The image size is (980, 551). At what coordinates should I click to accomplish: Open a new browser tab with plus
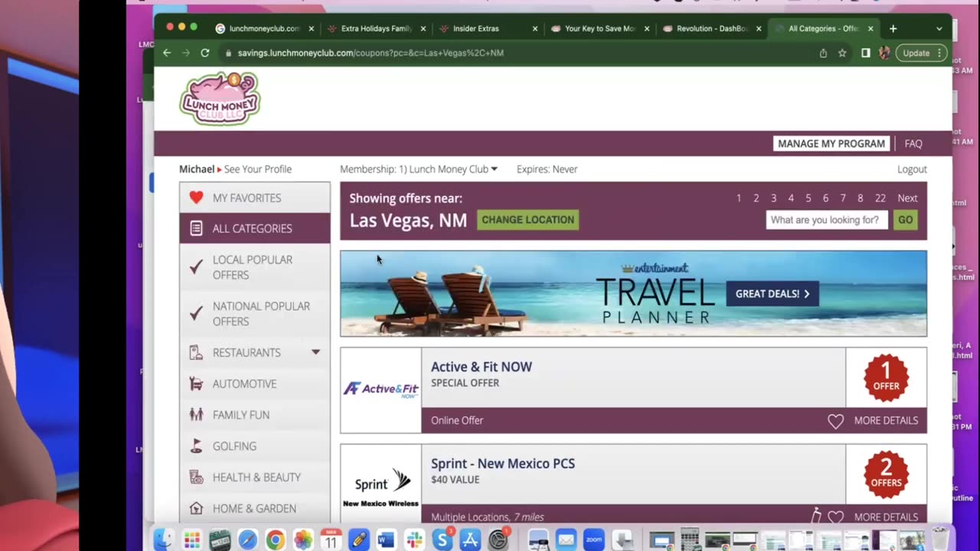[x=893, y=28]
